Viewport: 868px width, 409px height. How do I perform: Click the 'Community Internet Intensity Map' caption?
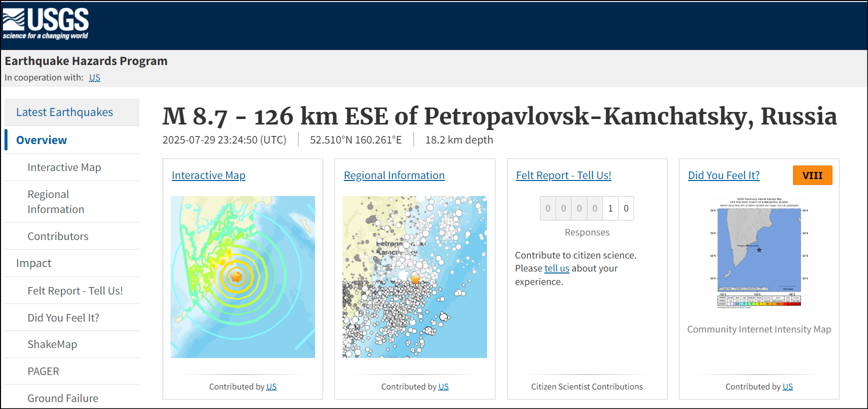pos(759,329)
